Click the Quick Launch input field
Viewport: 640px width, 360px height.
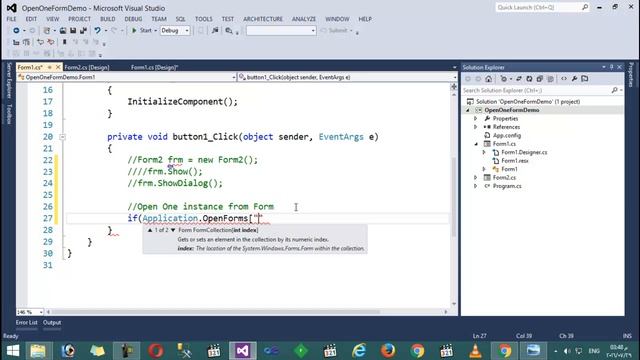click(x=538, y=7)
